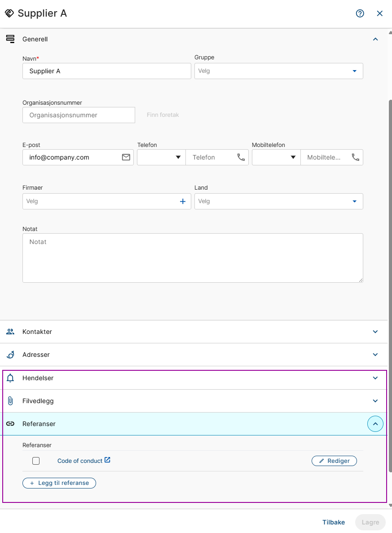Click the paperclip icon next to Filvedlegg

(10, 401)
